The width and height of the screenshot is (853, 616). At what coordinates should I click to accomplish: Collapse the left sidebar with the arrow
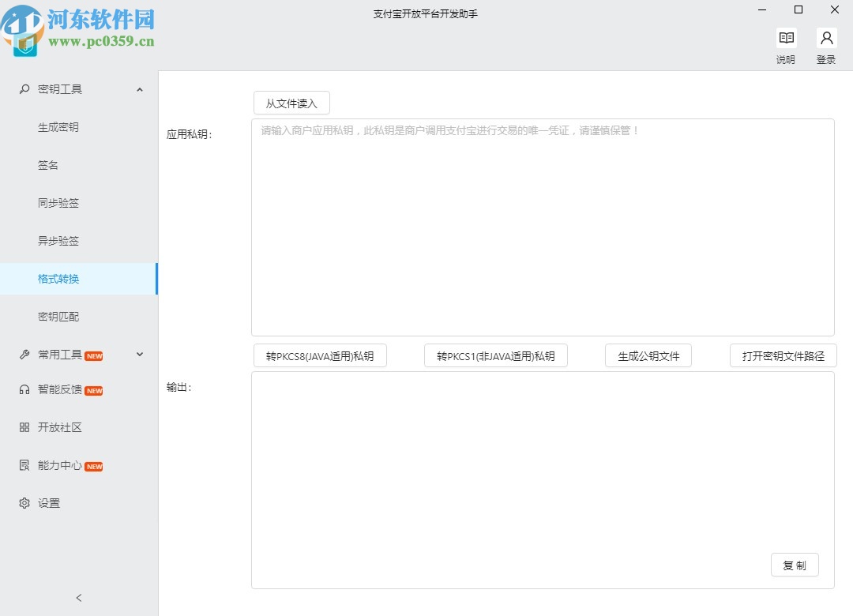point(77,598)
